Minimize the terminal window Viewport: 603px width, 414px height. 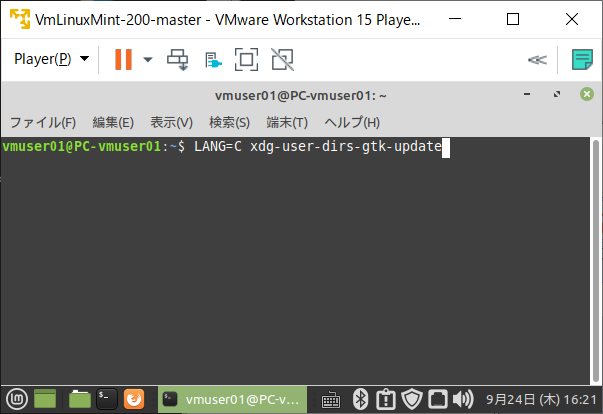(x=527, y=94)
